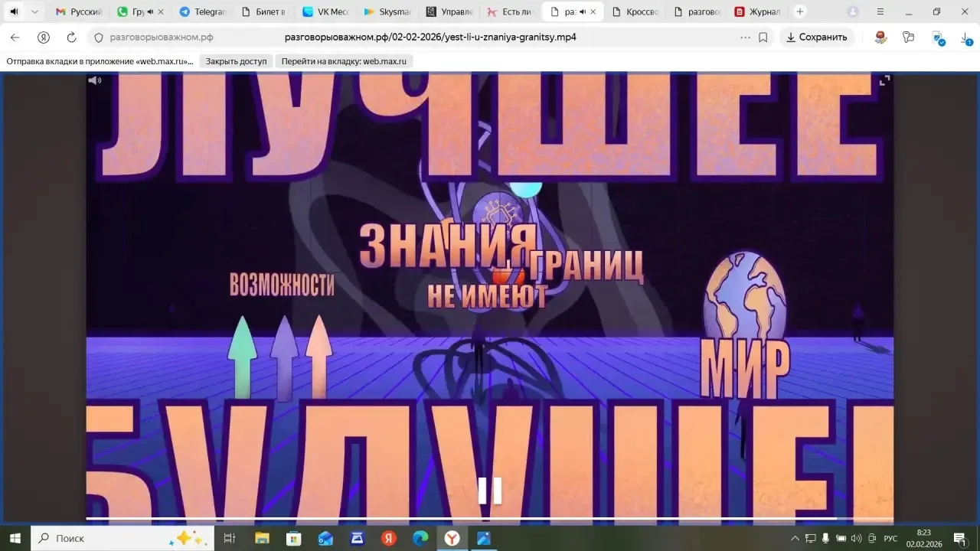
Task: Open the three-dots page actions menu
Action: (x=745, y=37)
